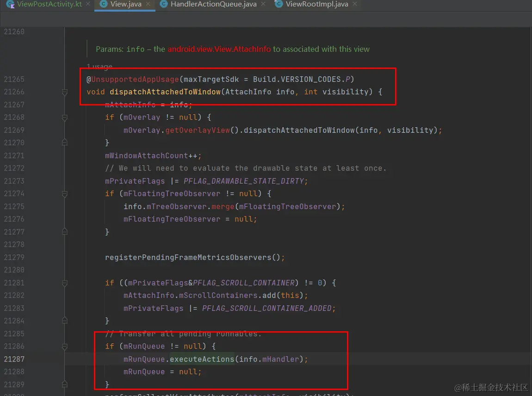Click PFLAG_SCROLL_CONTAINER_ADDED constant
This screenshot has height=396, width=532.
(266, 309)
